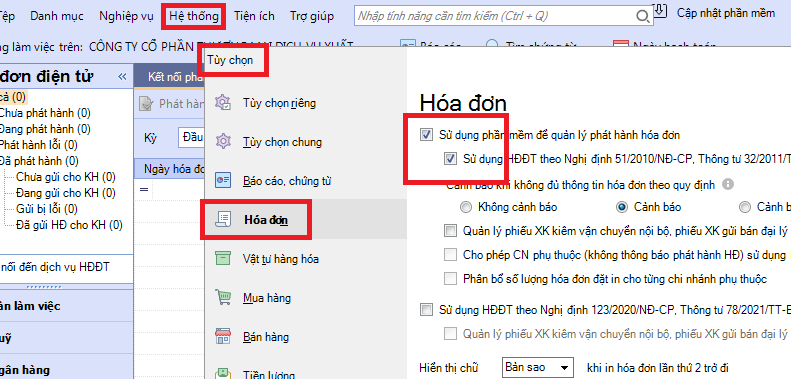This screenshot has width=791, height=379.
Task: Toggle Cho phép CN phụ thuộc checkbox
Action: click(450, 255)
